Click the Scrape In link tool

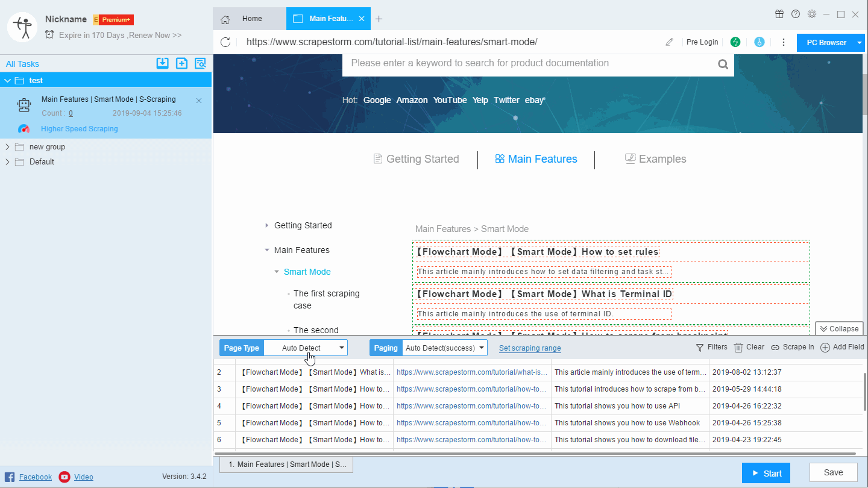pos(793,347)
